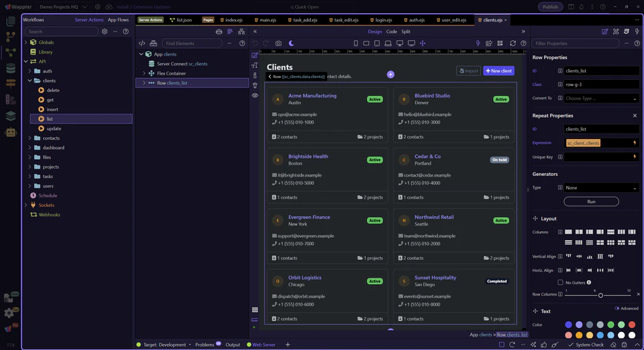Select the two equal columns layout icon
This screenshot has width=644, height=350.
pos(579,232)
